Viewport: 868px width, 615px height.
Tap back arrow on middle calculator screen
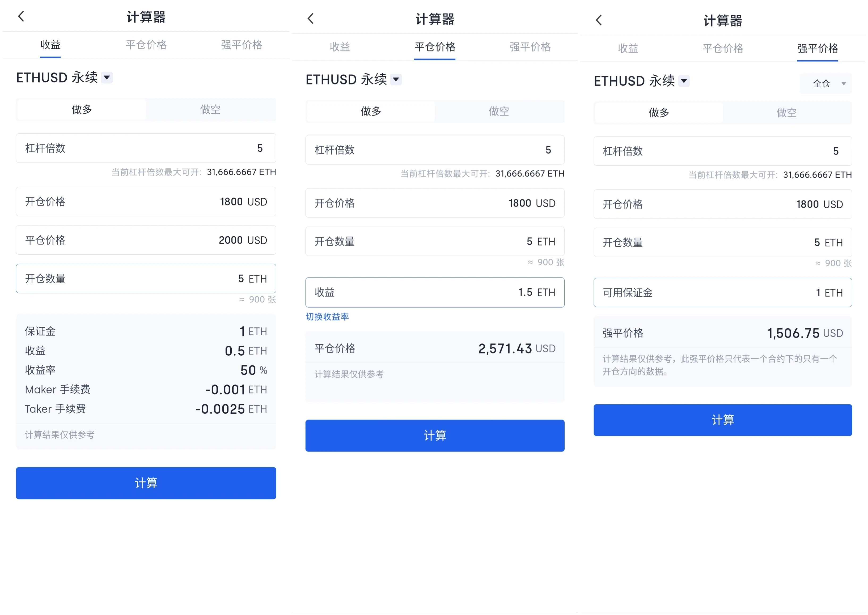311,19
